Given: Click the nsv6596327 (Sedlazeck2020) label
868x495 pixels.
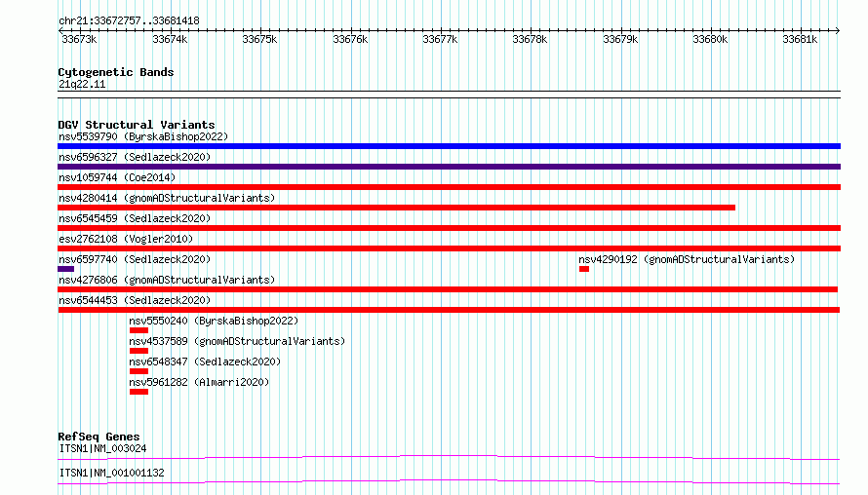Looking at the screenshot, I should [x=135, y=157].
